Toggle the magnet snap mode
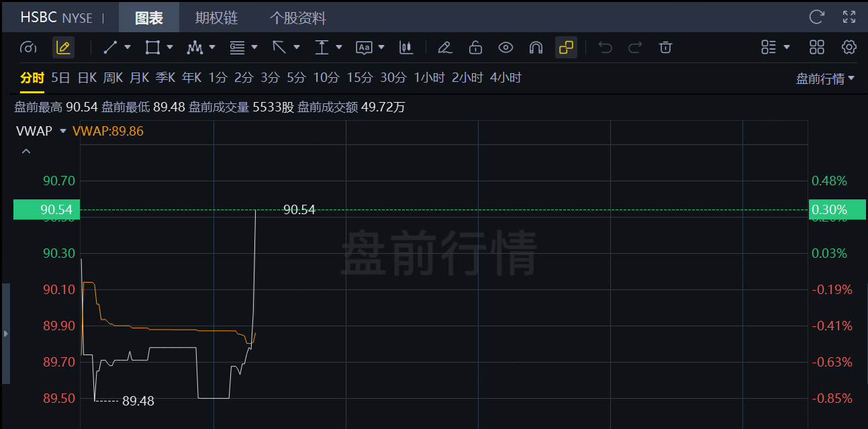The image size is (868, 429). (536, 47)
